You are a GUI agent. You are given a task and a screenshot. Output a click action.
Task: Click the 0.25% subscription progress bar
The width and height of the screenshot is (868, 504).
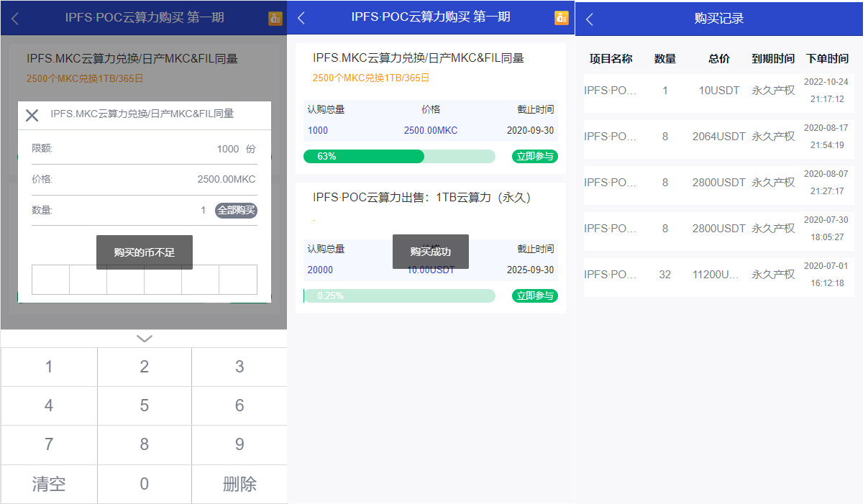[399, 295]
